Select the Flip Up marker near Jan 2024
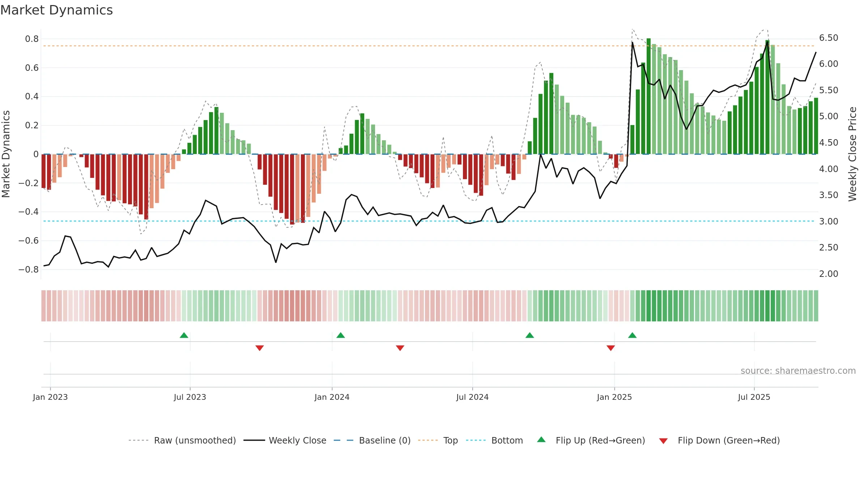 [x=341, y=335]
